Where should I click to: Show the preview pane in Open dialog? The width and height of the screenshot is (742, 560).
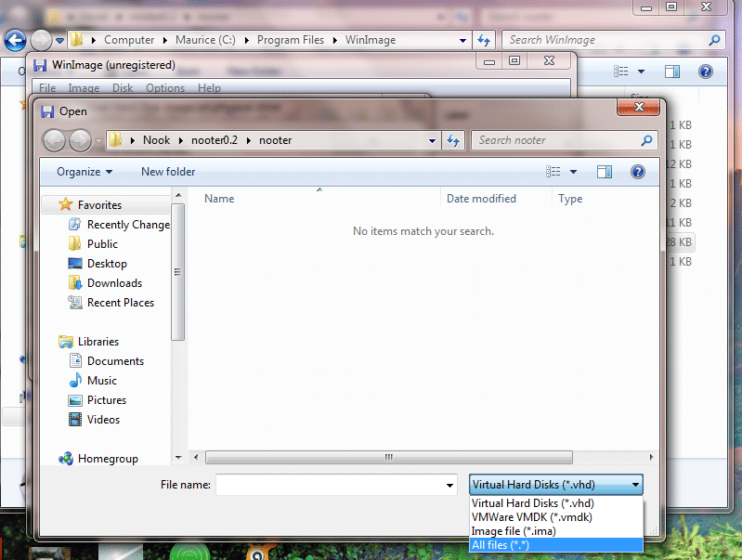pos(605,172)
